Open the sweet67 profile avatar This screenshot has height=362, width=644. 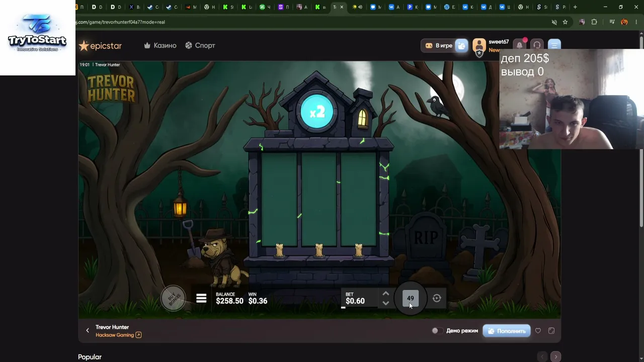(479, 46)
